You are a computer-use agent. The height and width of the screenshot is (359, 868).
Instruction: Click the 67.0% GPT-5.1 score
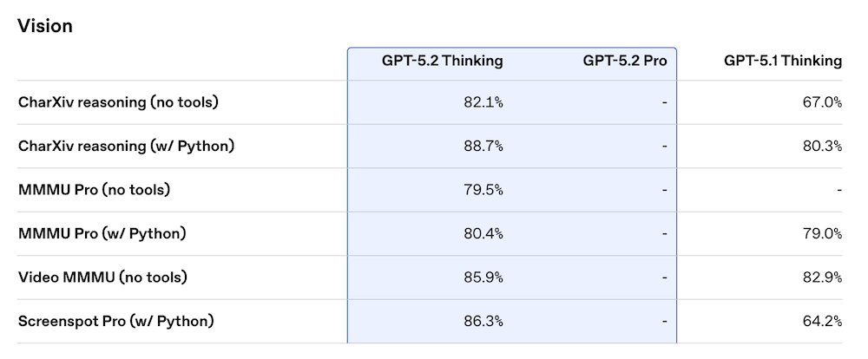[x=823, y=102]
